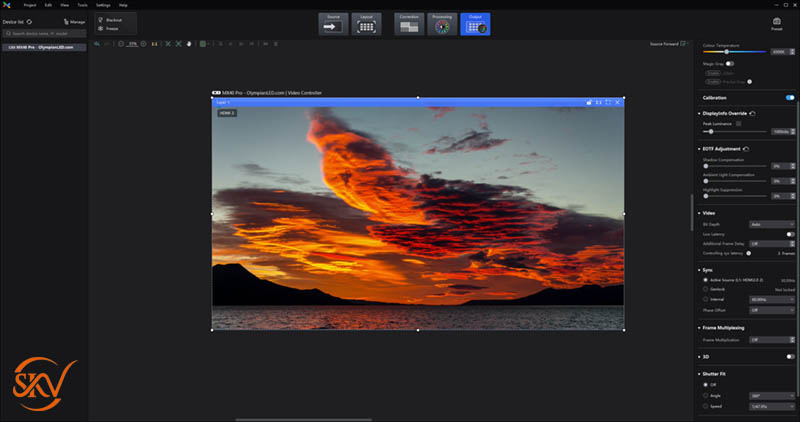Select the Output stage button
Image resolution: width=800 pixels, height=422 pixels.
click(x=475, y=24)
